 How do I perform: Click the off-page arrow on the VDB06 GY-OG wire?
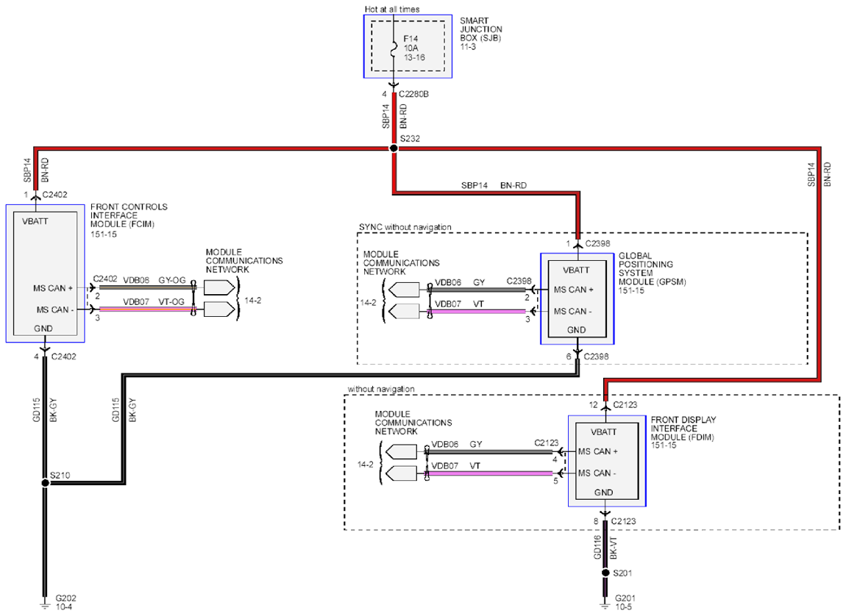pos(219,288)
